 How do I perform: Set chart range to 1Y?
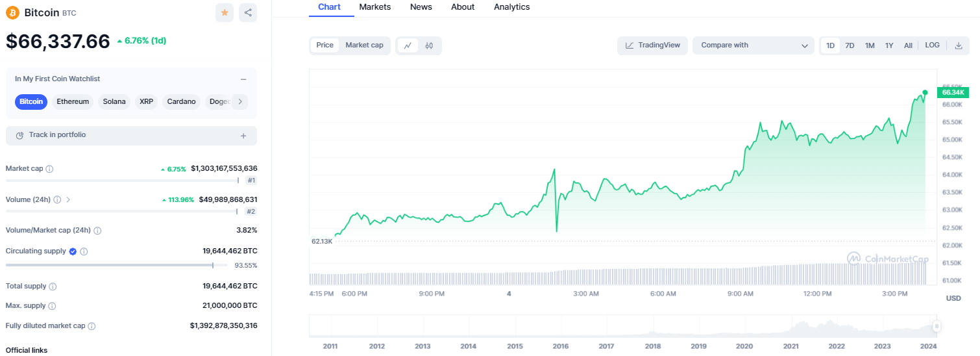(889, 45)
